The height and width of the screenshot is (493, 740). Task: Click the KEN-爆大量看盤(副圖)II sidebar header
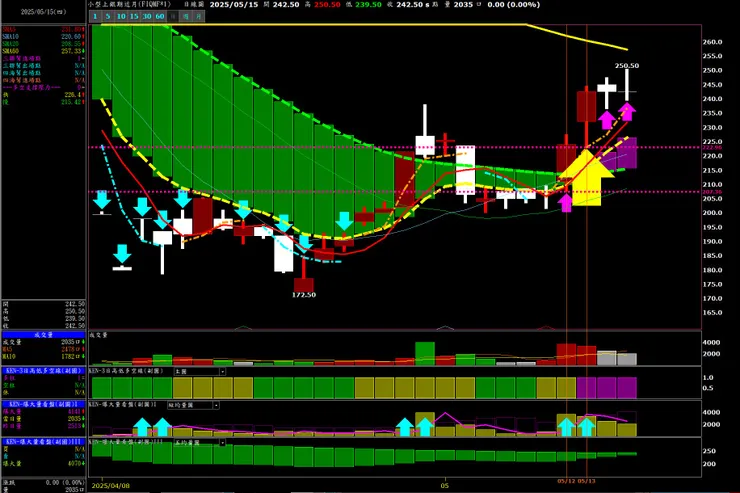point(43,404)
